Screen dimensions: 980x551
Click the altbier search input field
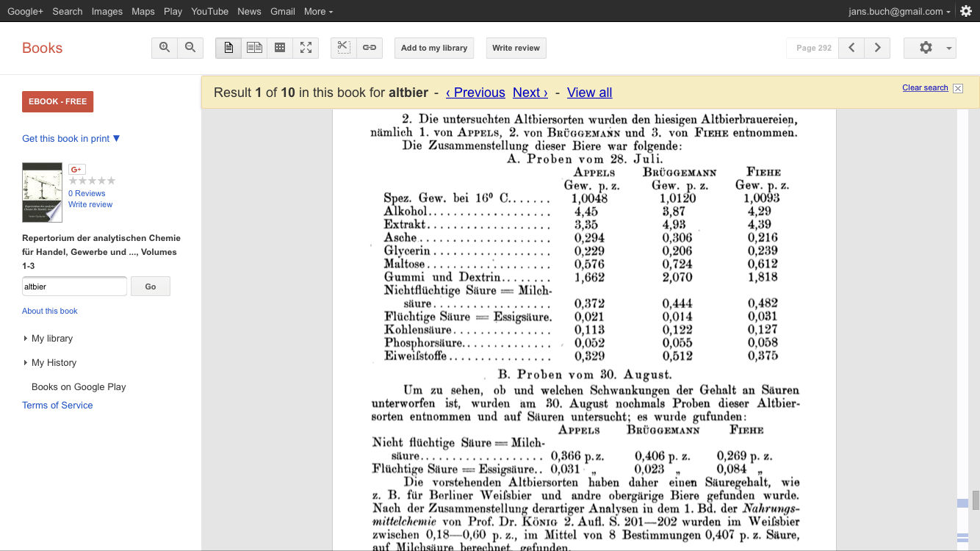pos(74,287)
